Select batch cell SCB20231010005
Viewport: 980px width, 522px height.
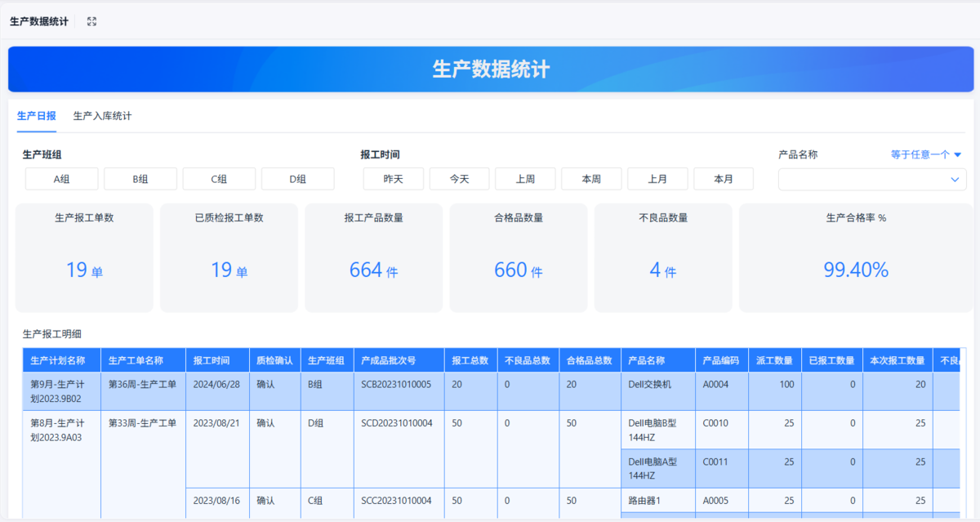point(399,391)
